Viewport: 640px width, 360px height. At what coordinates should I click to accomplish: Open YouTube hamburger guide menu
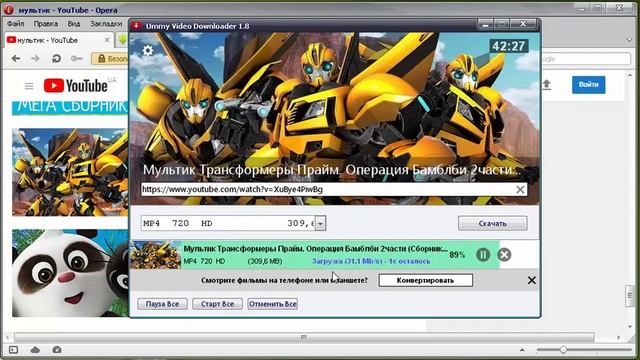click(29, 86)
